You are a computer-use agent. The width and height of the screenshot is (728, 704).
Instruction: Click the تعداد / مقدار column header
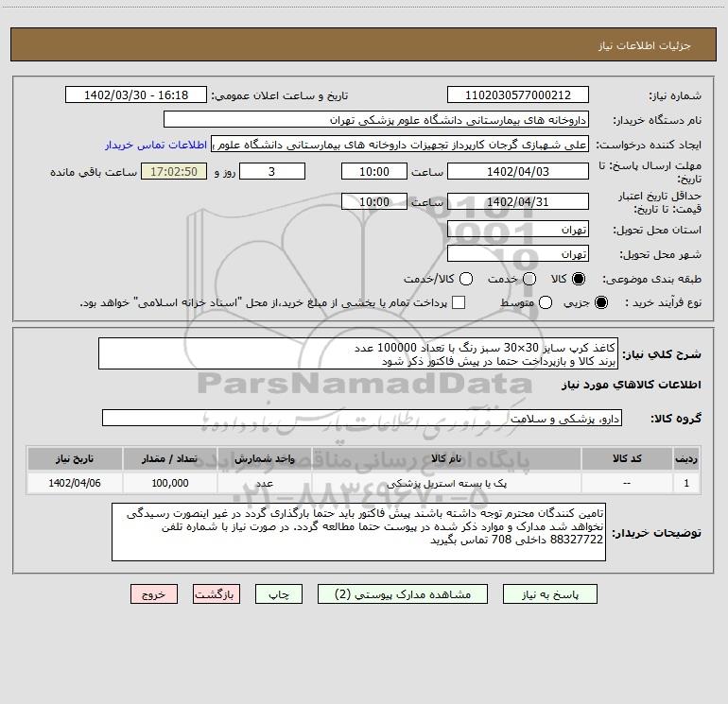170,459
